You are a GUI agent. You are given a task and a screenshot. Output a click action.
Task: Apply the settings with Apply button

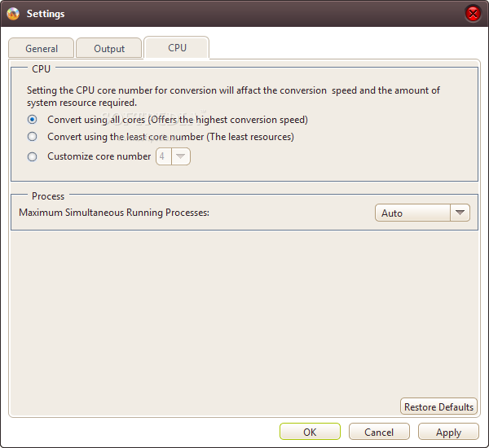tap(448, 432)
